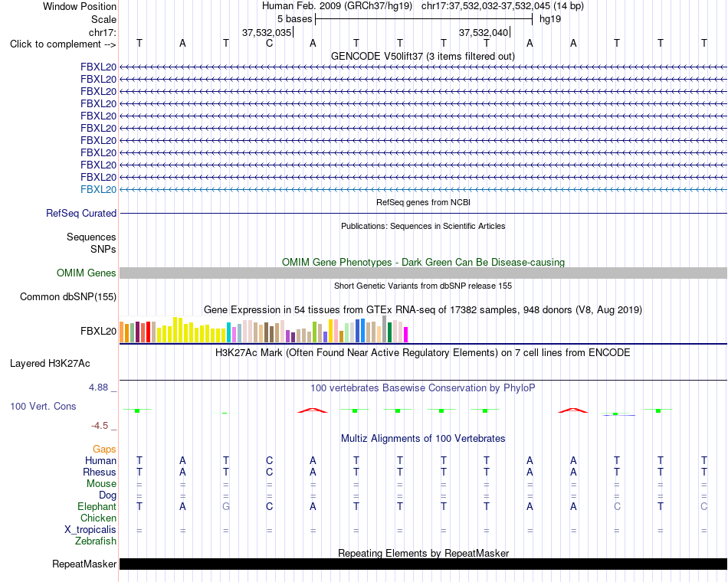Click the Elephant species row label
Image resolution: width=728 pixels, height=582 pixels.
pyautogui.click(x=97, y=506)
